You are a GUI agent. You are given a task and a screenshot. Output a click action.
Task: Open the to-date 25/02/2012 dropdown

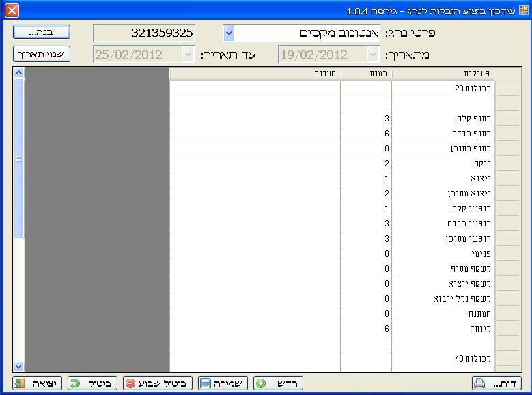click(188, 55)
